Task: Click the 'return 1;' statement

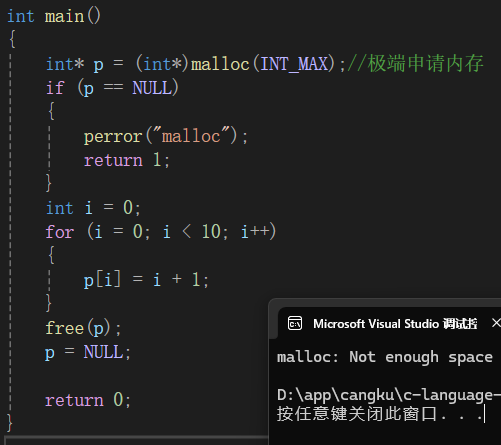Action: (127, 160)
